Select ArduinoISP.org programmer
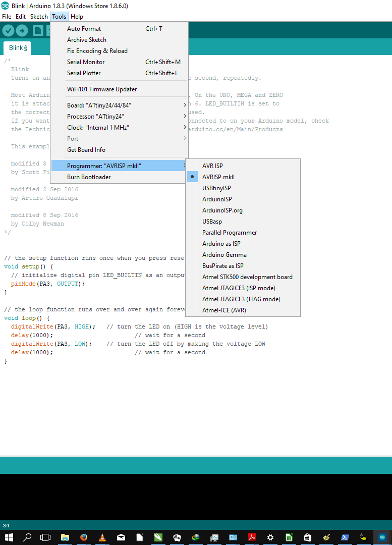 click(243, 210)
